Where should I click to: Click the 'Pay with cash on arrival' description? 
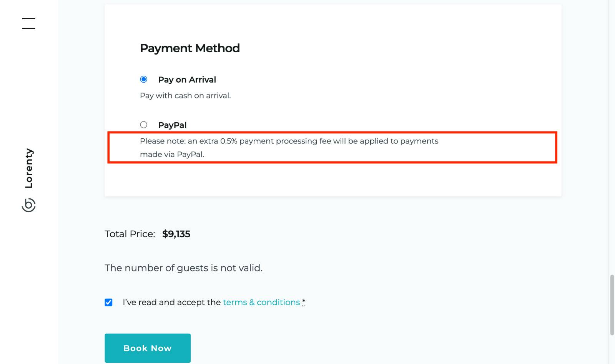[x=185, y=96]
